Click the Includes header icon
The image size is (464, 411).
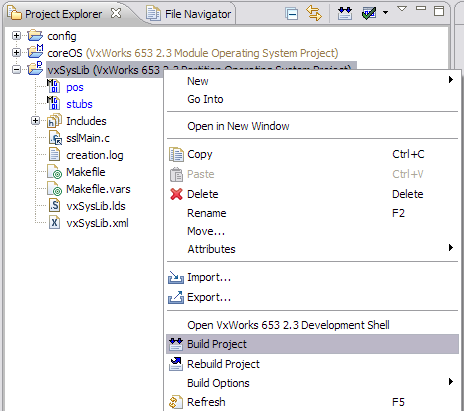[54, 121]
